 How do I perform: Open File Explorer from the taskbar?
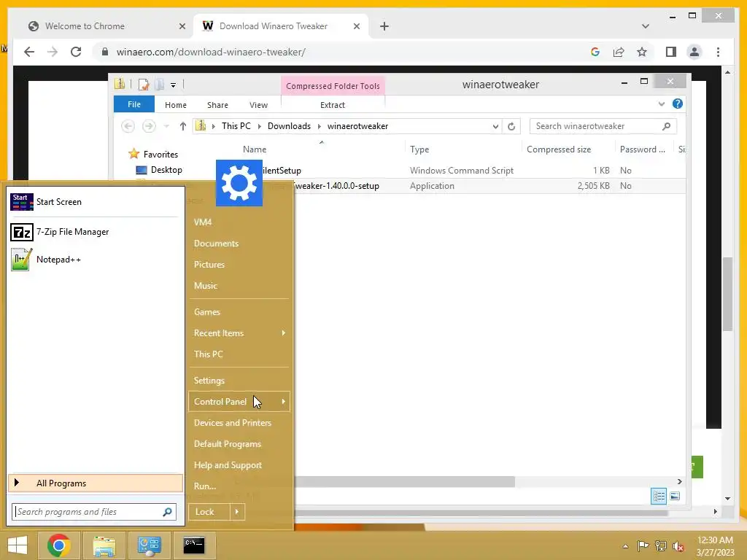coord(104,545)
